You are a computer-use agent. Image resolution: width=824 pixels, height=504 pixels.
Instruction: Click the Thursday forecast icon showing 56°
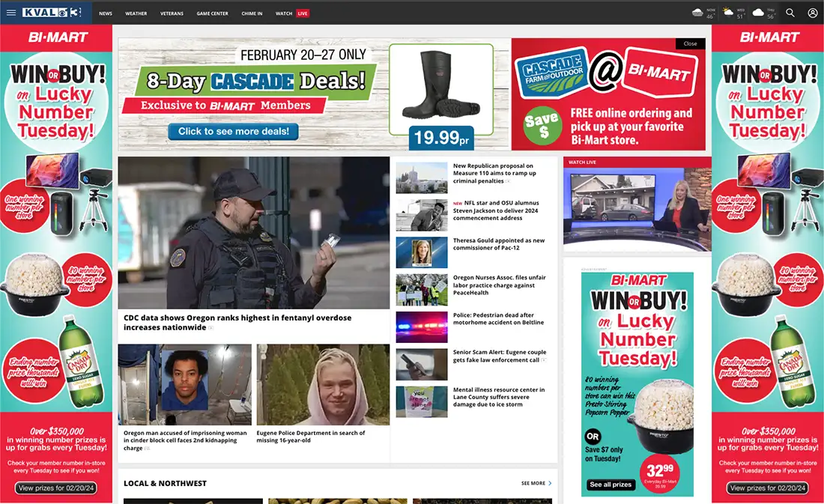[x=758, y=12]
